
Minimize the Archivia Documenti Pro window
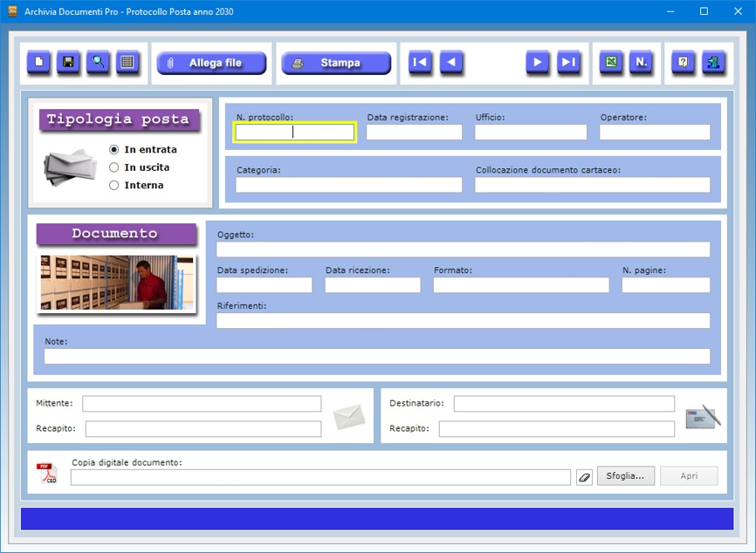click(x=670, y=11)
